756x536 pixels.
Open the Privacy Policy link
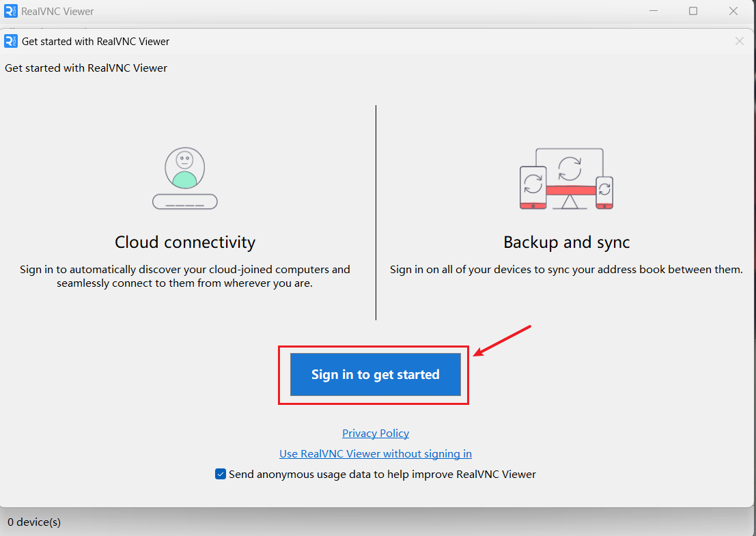coord(376,434)
